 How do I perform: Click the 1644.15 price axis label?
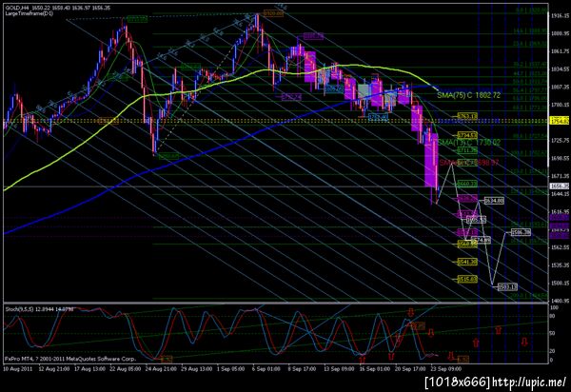tap(561, 194)
